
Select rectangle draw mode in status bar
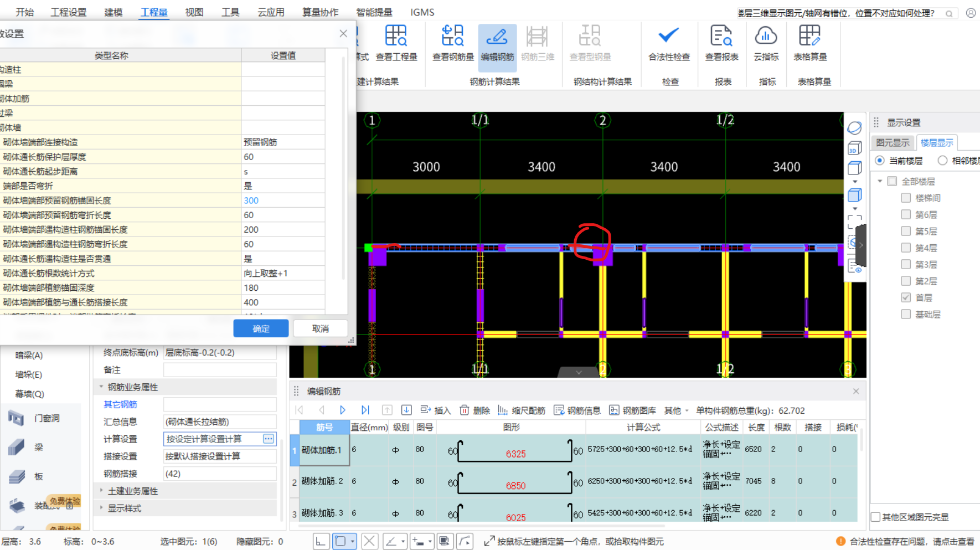tap(341, 541)
